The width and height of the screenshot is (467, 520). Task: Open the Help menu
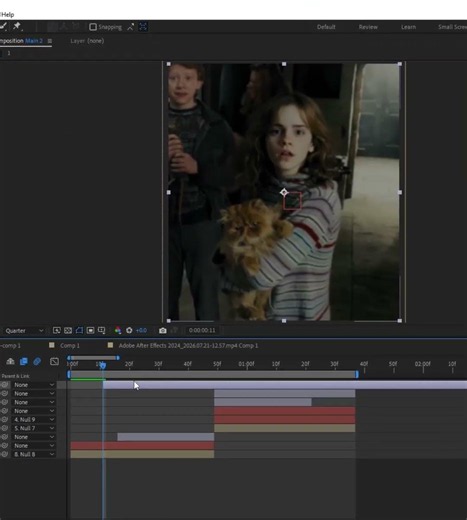7,15
